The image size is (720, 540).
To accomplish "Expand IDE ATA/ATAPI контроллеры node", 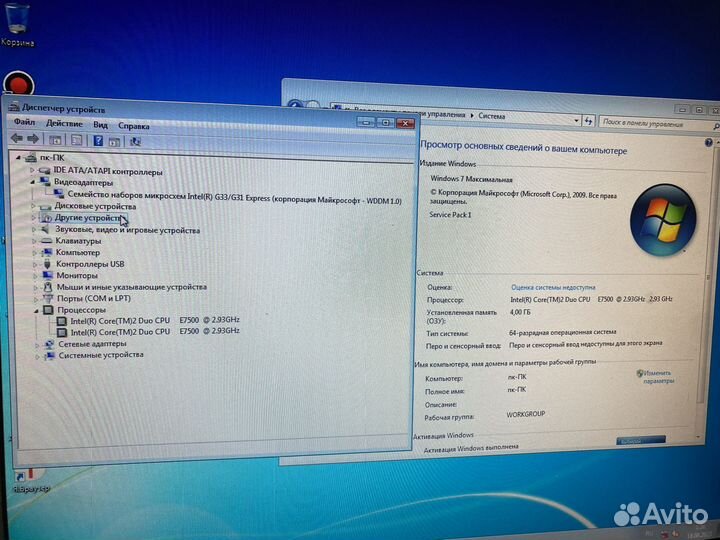I will 32,170.
